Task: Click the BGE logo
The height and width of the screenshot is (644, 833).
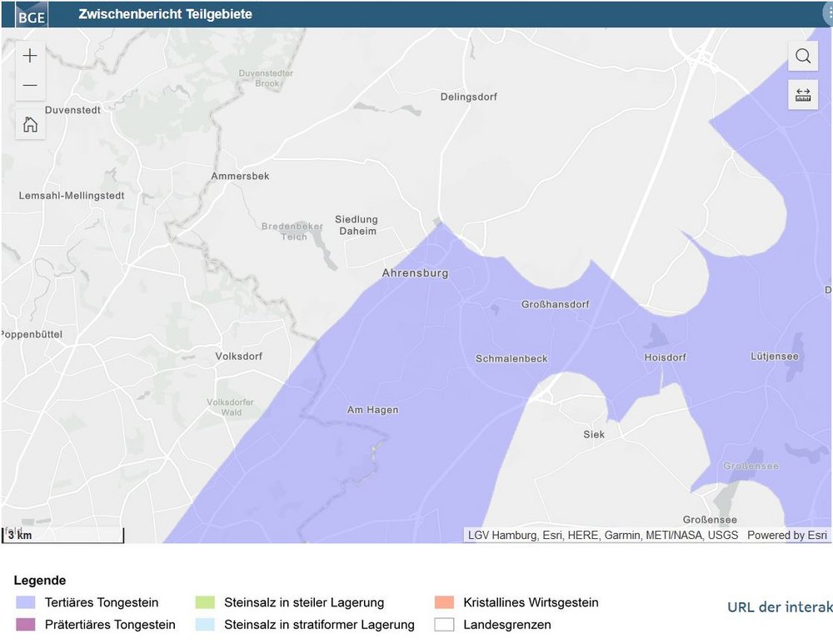Action: tap(31, 15)
